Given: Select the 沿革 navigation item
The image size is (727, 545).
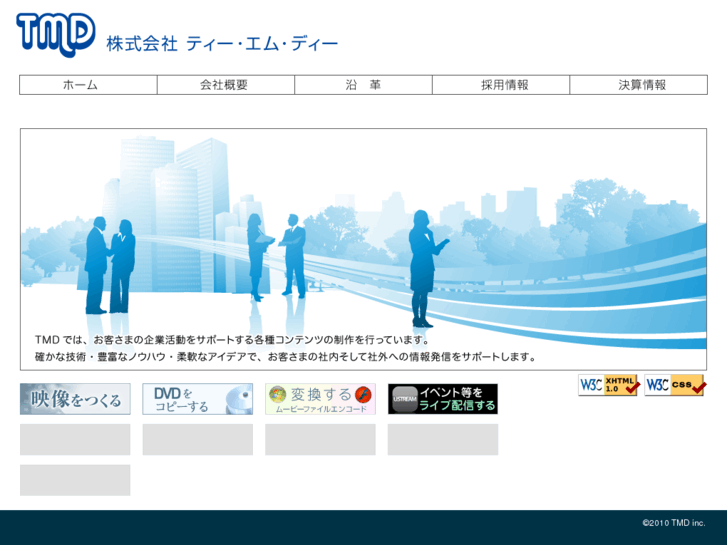Looking at the screenshot, I should [363, 85].
